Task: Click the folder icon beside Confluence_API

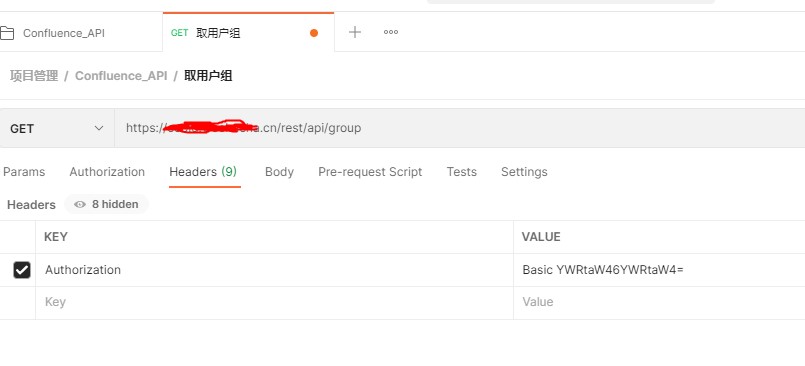Action: tap(7, 33)
